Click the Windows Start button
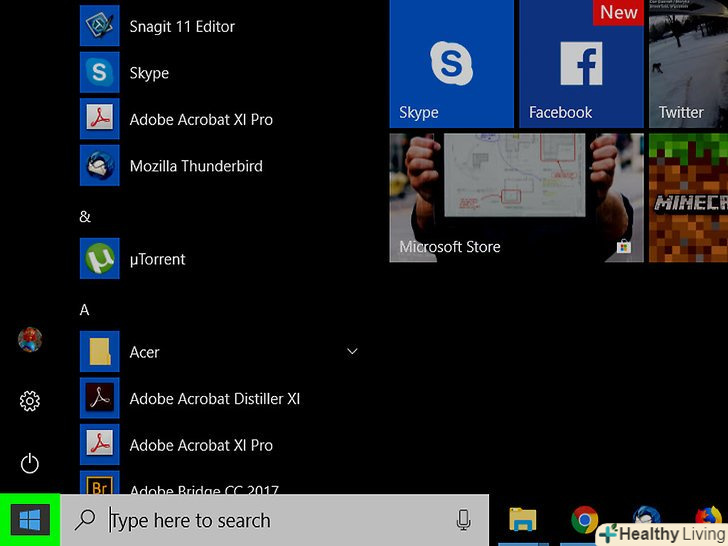Viewport: 728px width, 546px height. 30,520
